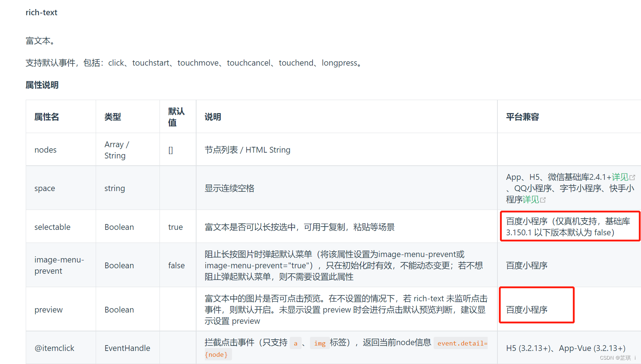Click the 显示连续空格 description

(229, 188)
